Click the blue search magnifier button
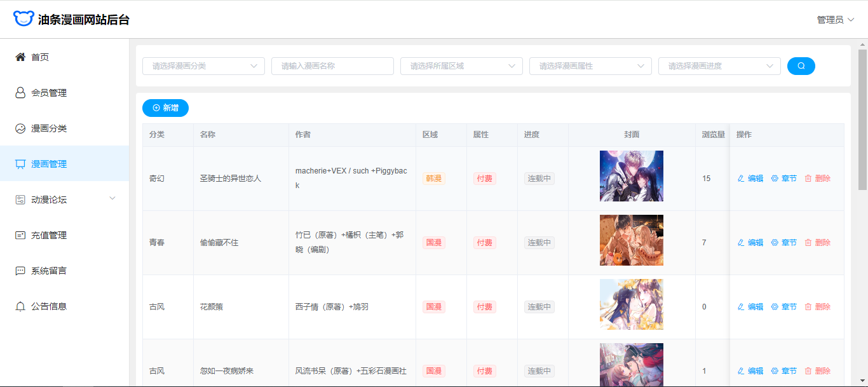 (801, 66)
